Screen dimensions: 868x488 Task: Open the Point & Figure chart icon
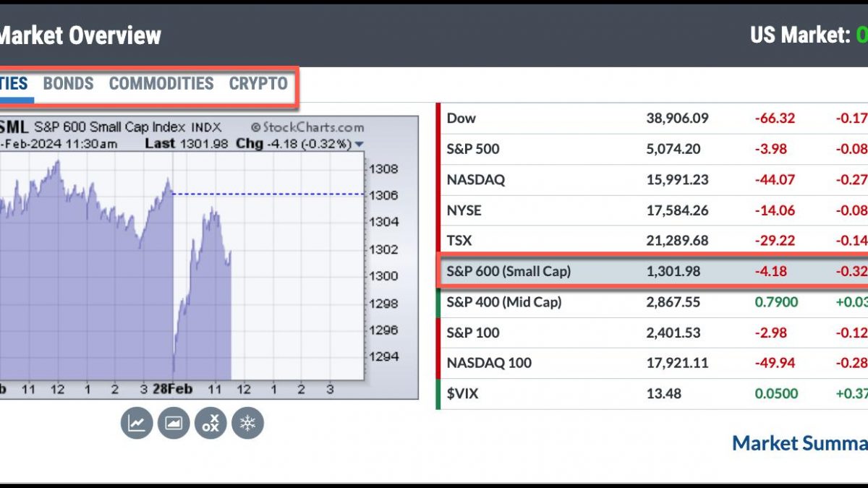point(210,423)
